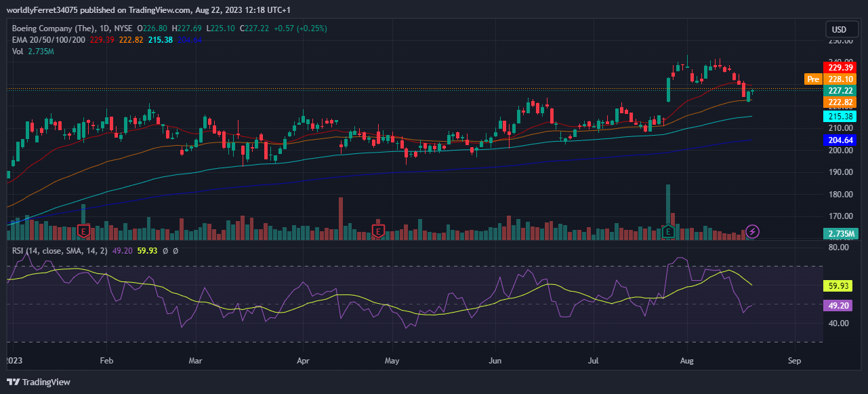
Task: Click the red earnings marker in May
Action: 379,232
